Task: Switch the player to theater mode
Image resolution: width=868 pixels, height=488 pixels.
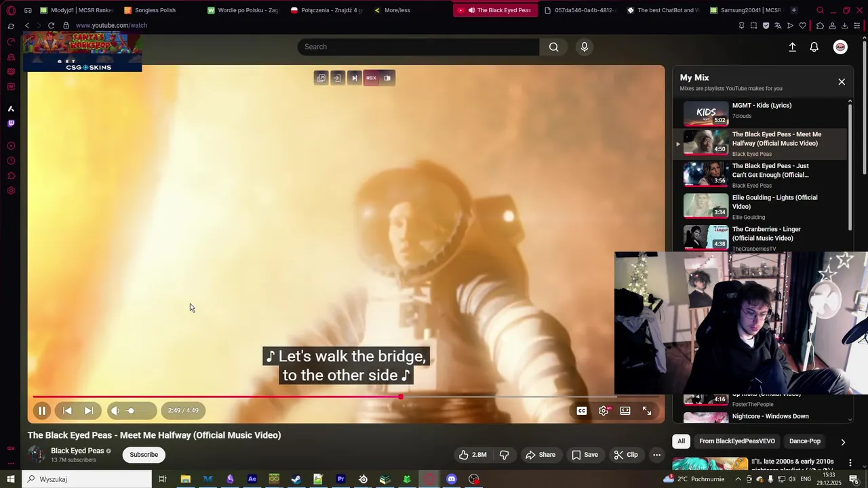Action: pyautogui.click(x=625, y=411)
